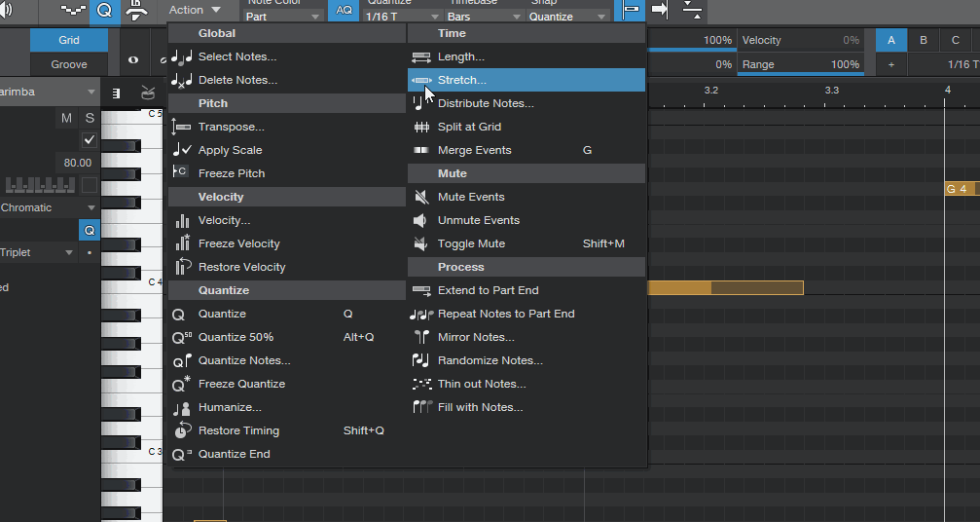Screen dimensions: 980x522
Task: Choose Randomize Notes from the menu
Action: tap(490, 360)
